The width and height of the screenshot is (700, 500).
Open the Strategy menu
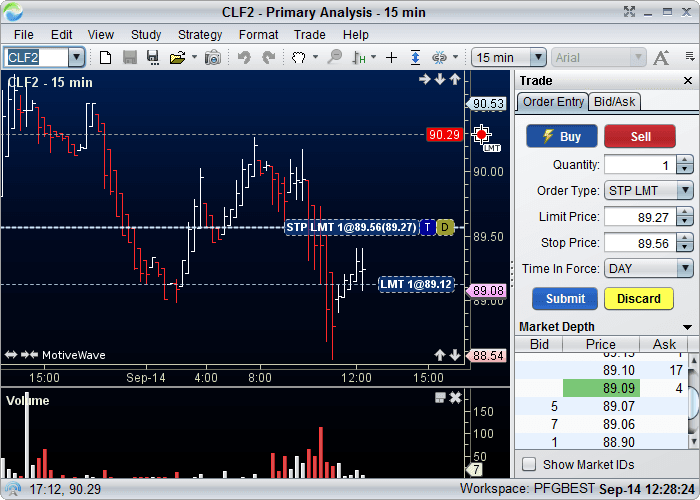(200, 34)
